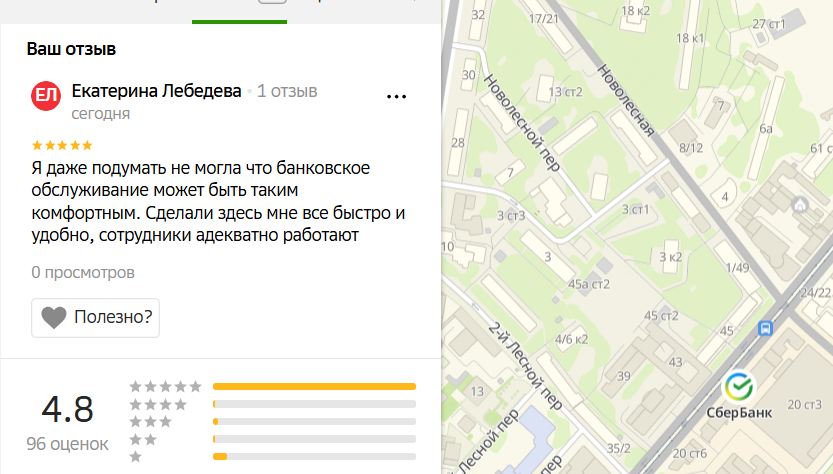Click building 3 к2 on map
Image resolution: width=833 pixels, height=474 pixels.
click(670, 257)
